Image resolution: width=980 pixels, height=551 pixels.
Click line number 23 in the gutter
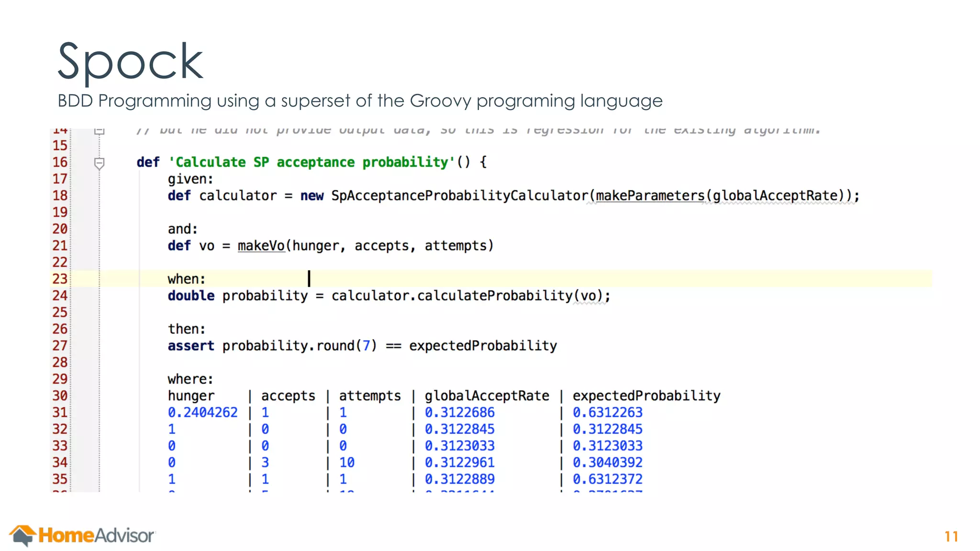point(60,279)
